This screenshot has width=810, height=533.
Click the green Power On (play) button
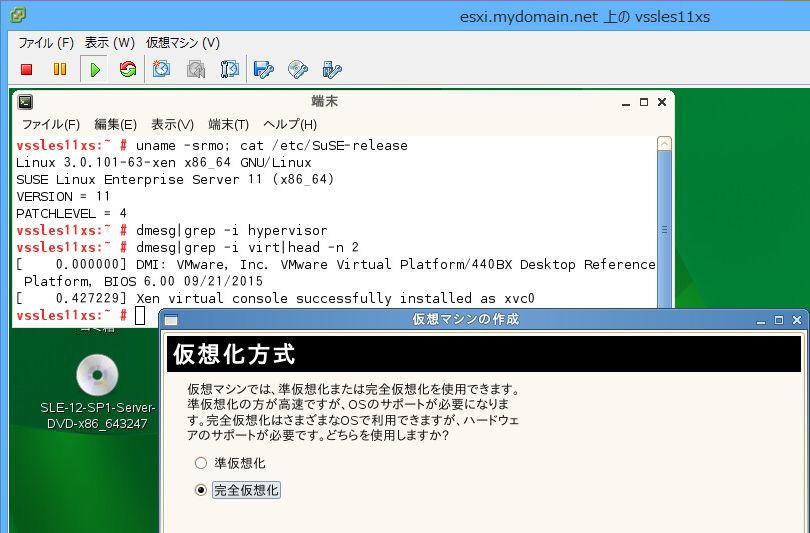tap(94, 69)
